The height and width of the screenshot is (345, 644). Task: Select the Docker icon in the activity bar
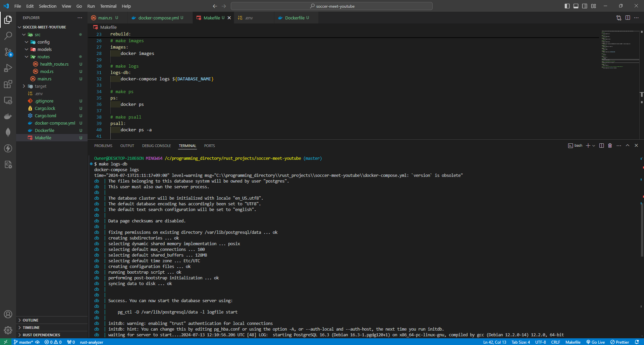coord(8,116)
